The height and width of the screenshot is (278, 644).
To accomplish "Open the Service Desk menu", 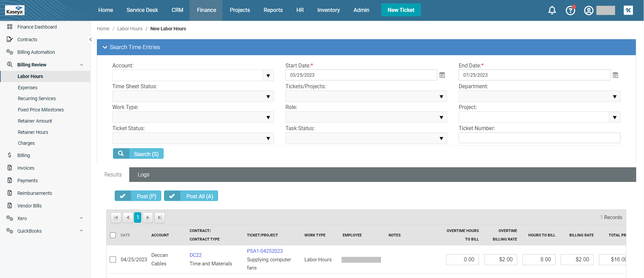I will [142, 10].
